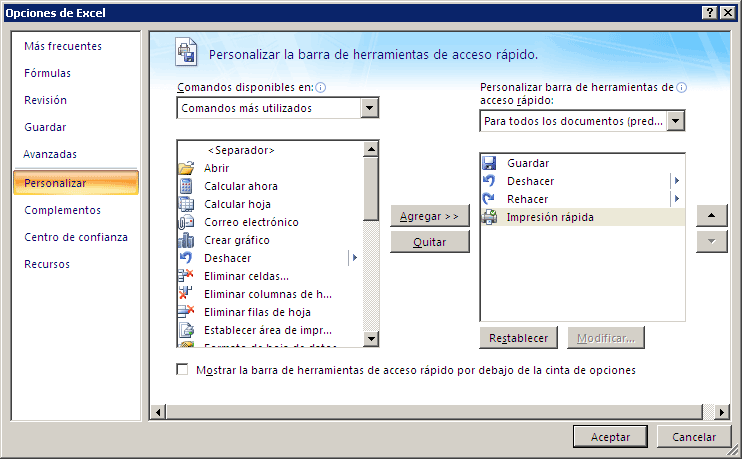
Task: Click the Impresión rápida printer icon
Action: [x=489, y=217]
